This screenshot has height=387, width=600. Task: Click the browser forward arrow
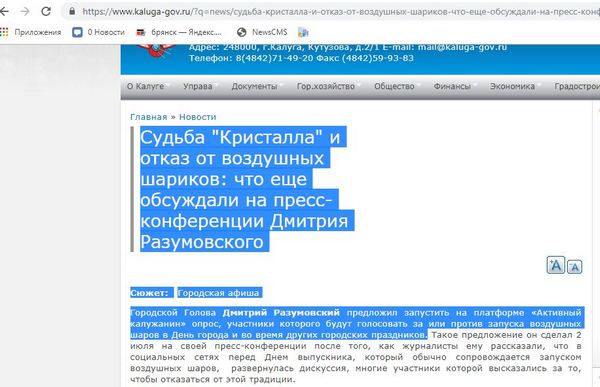(x=25, y=11)
